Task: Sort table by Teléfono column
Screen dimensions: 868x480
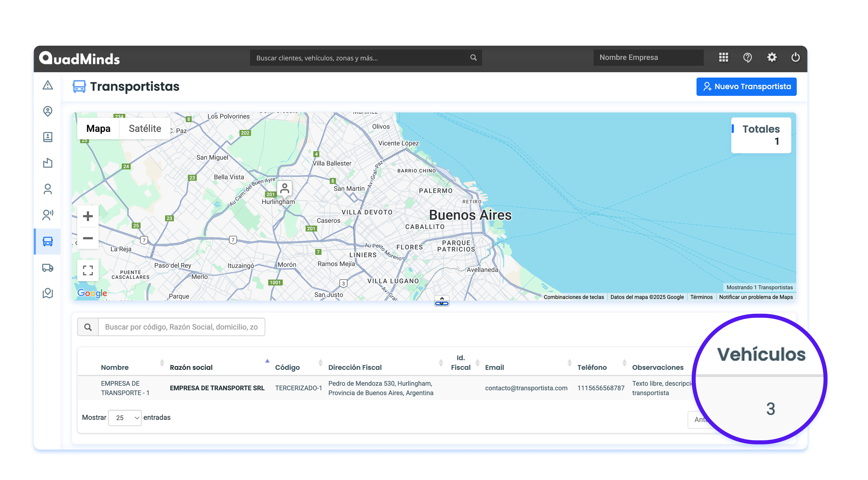Action: coord(592,367)
